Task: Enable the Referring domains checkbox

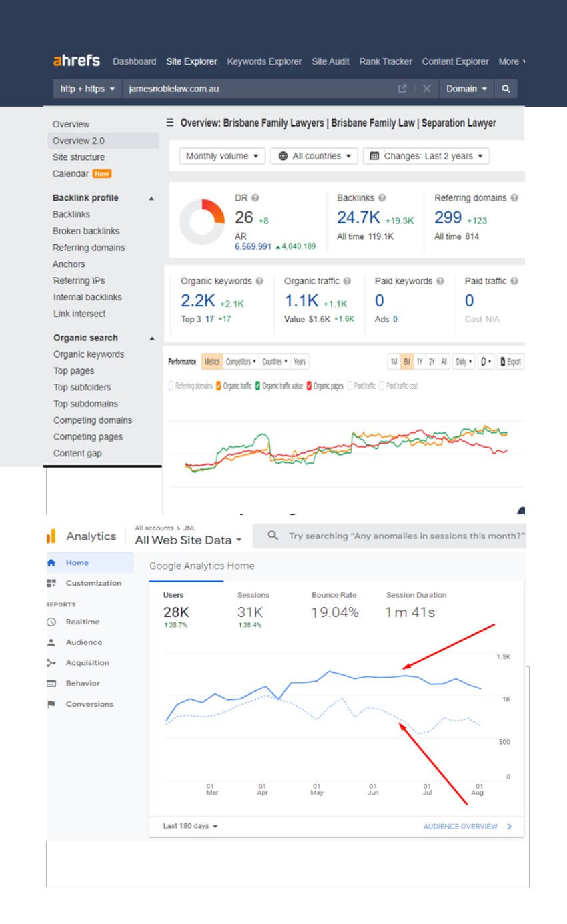Action: tap(171, 386)
